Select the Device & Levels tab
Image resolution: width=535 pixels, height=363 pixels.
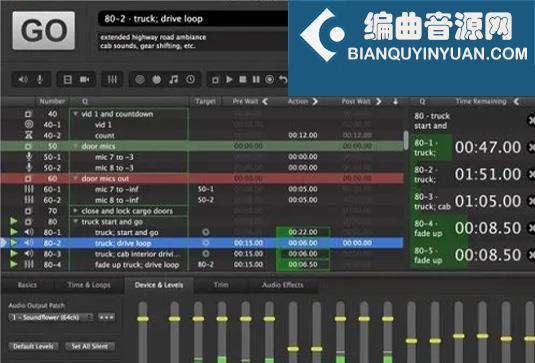[x=159, y=285]
